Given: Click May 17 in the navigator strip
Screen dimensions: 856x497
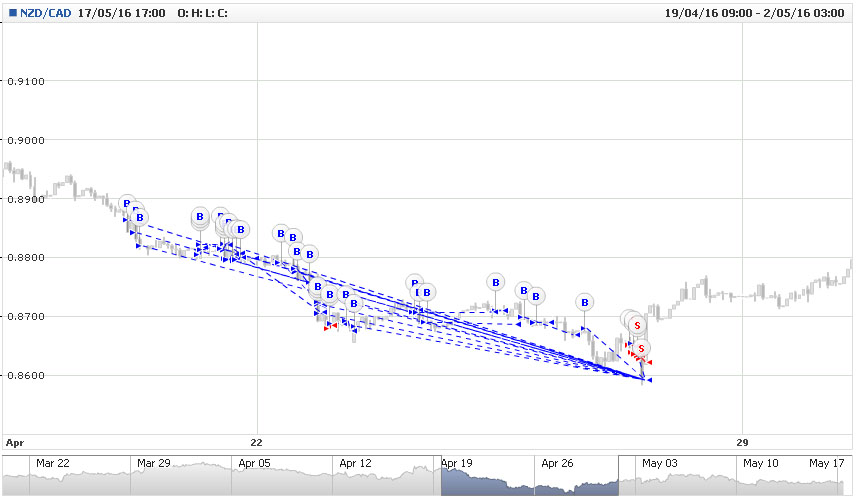Looking at the screenshot, I should pos(826,464).
